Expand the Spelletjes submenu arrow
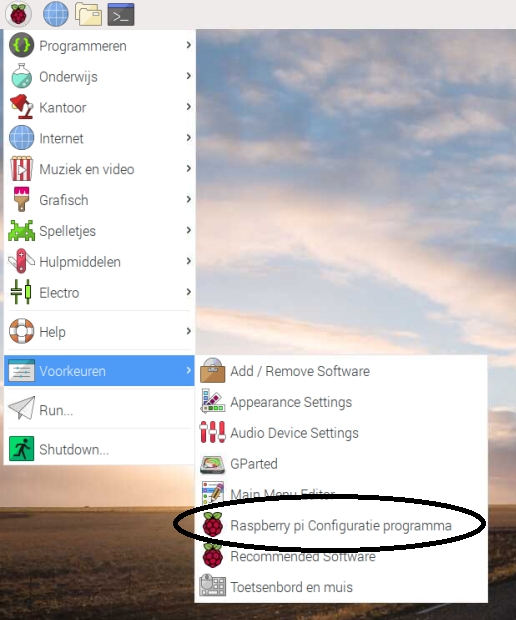 click(189, 230)
